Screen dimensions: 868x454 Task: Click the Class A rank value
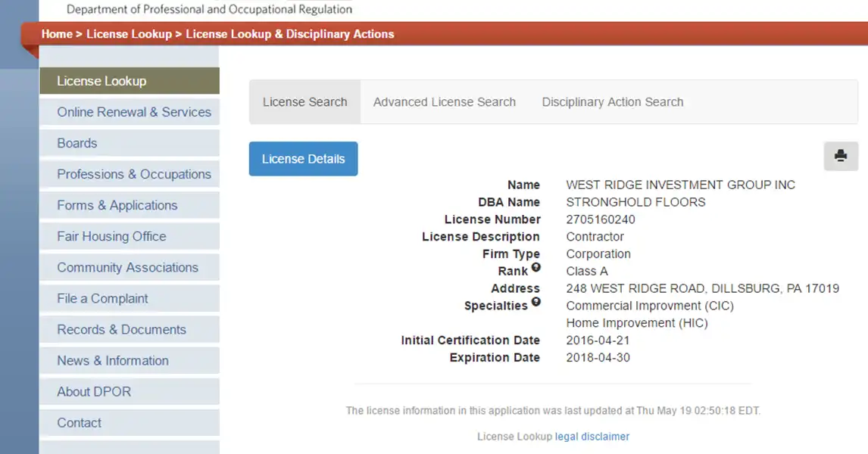[x=587, y=272]
